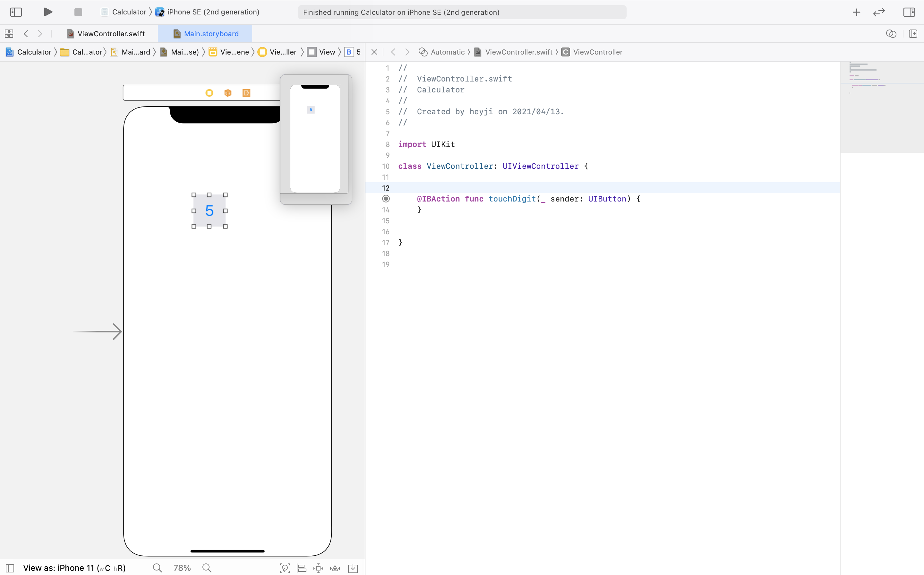The width and height of the screenshot is (924, 575).
Task: Click Resolve Auto Layout Issues icon
Action: pyautogui.click(x=335, y=568)
